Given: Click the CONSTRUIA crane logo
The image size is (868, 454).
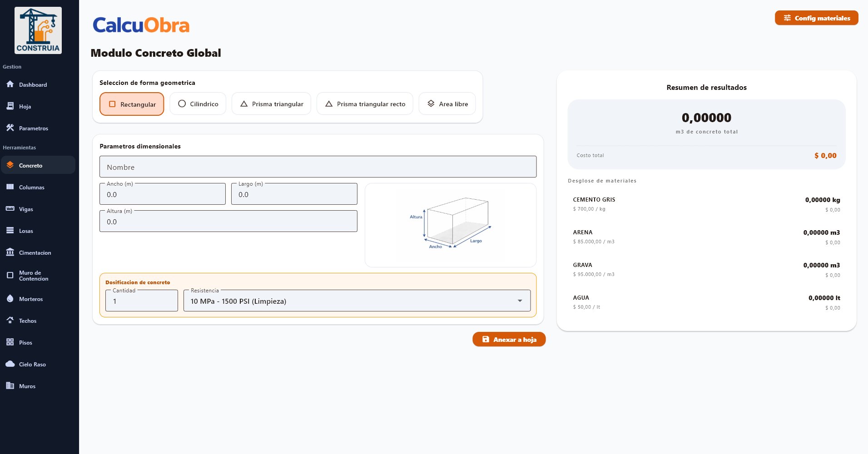Looking at the screenshot, I should click(38, 30).
